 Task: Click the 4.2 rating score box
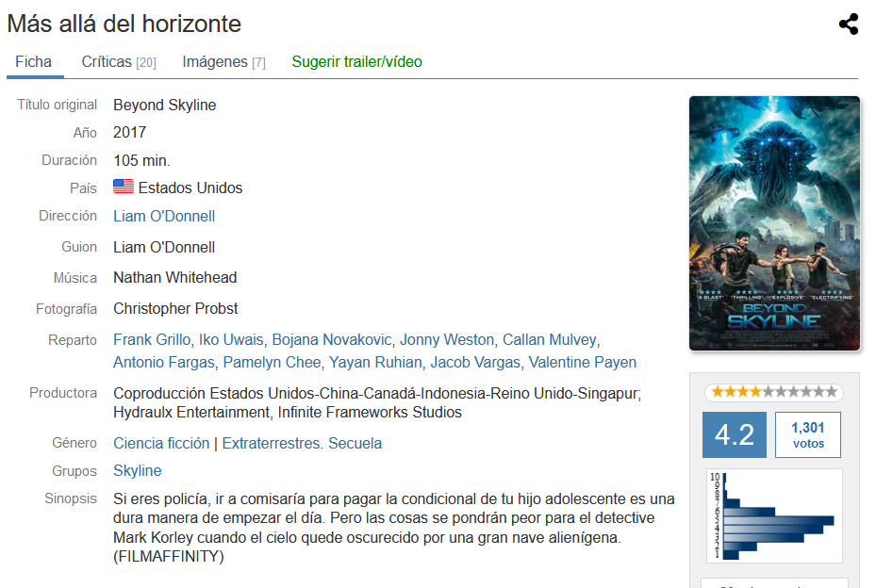735,435
